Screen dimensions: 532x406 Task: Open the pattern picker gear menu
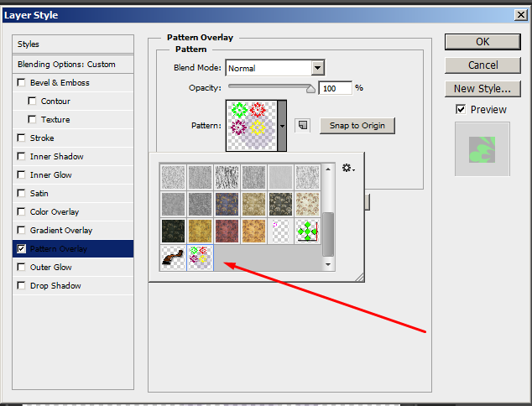(x=347, y=168)
